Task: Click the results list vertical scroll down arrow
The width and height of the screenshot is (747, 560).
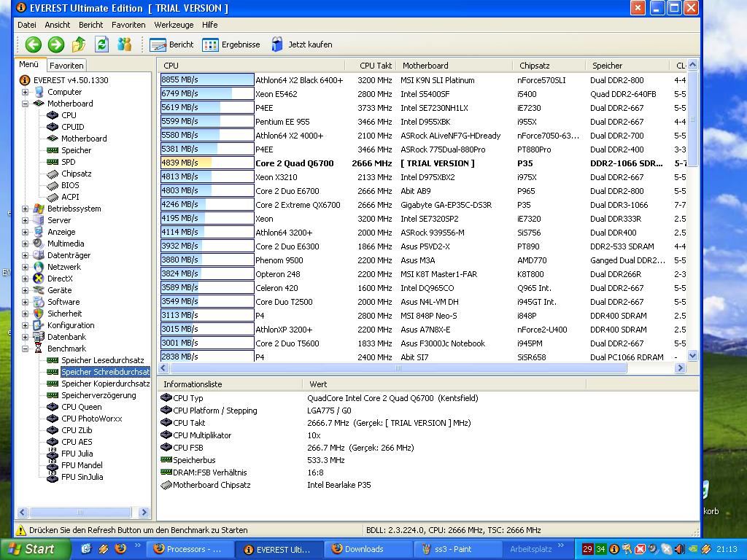Action: (x=693, y=355)
